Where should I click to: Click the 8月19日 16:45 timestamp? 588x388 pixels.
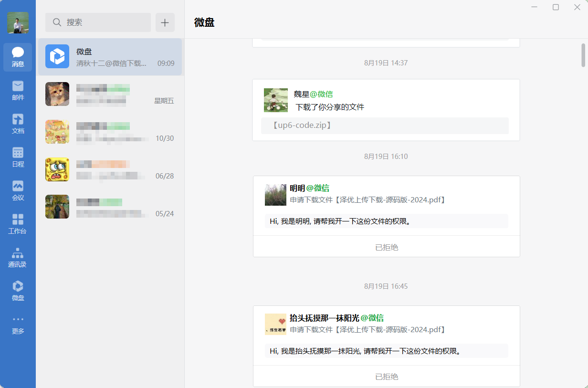[x=386, y=286]
